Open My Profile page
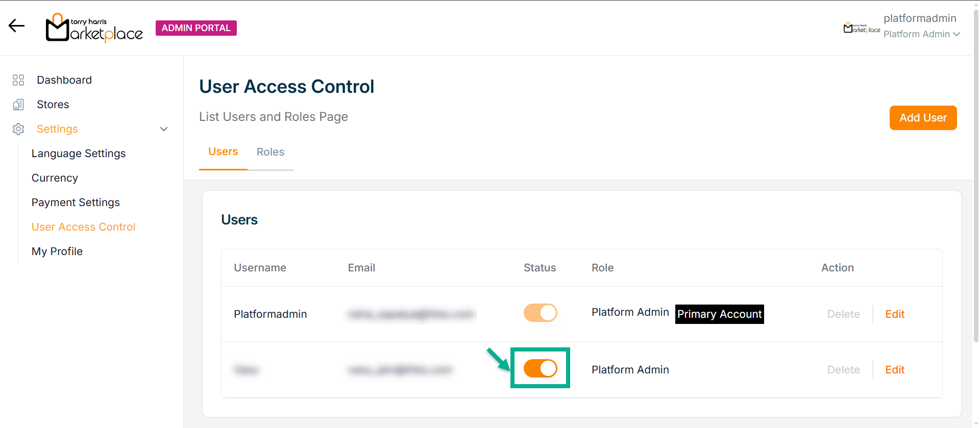980x428 pixels. 57,251
